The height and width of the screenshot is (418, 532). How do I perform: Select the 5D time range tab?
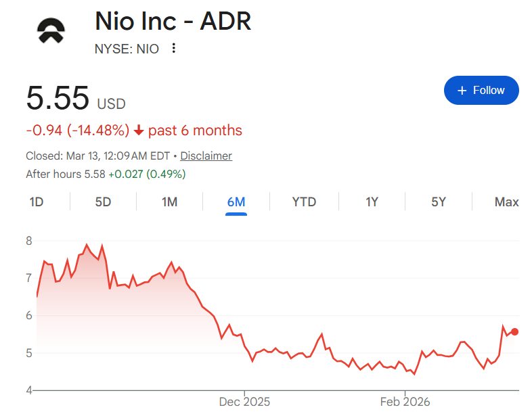pyautogui.click(x=103, y=202)
